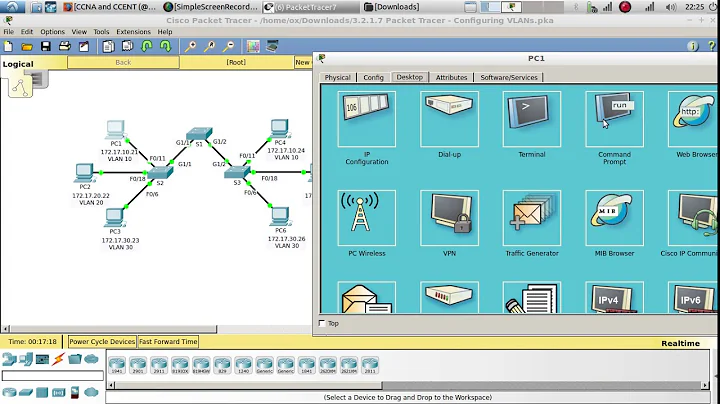Open the Options menu
The image size is (720, 404).
click(52, 32)
